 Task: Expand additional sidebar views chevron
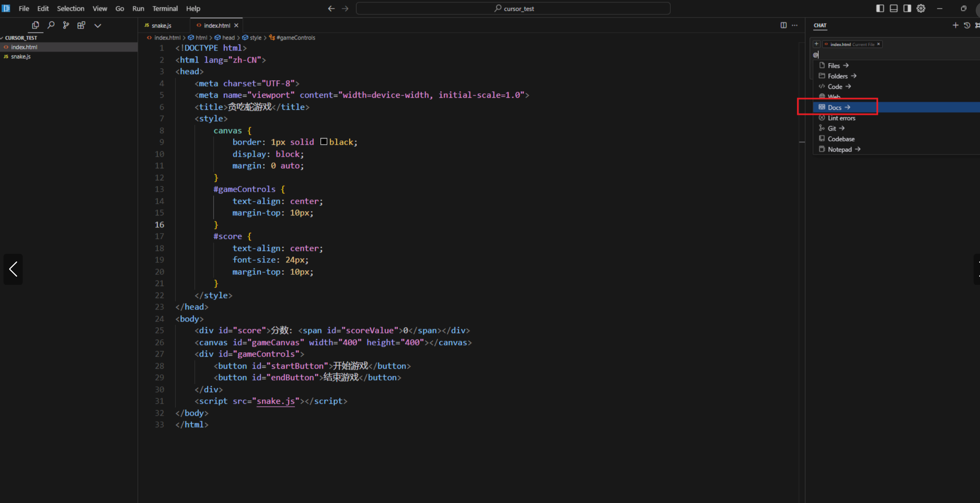tap(98, 26)
